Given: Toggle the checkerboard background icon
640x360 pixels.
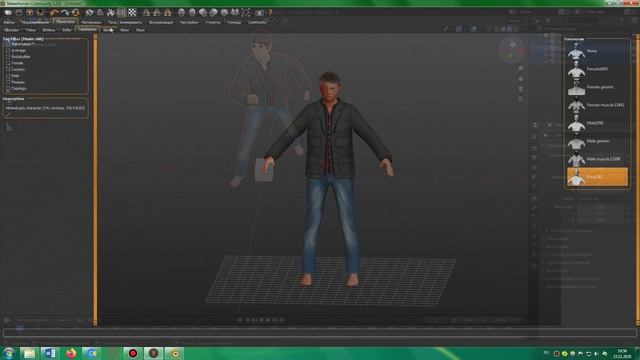Looking at the screenshot, I should pos(132,13).
